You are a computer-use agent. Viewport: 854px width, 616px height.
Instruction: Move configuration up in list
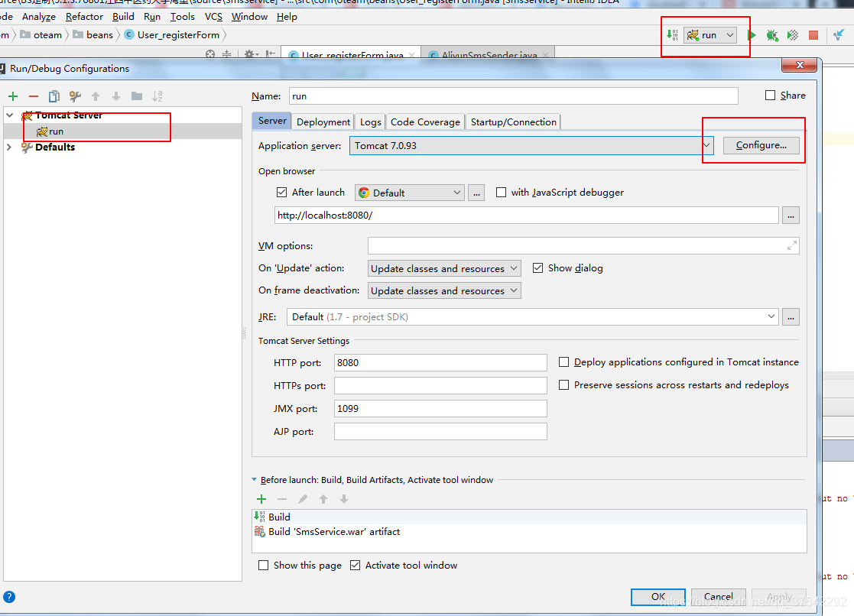[x=96, y=96]
